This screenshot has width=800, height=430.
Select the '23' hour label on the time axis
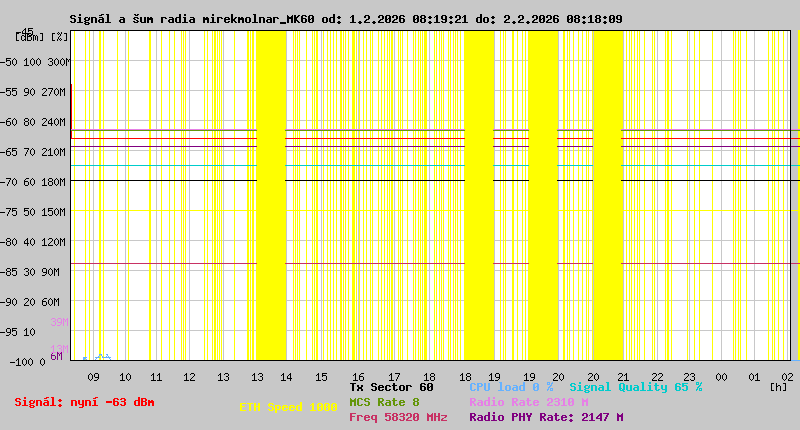(689, 377)
